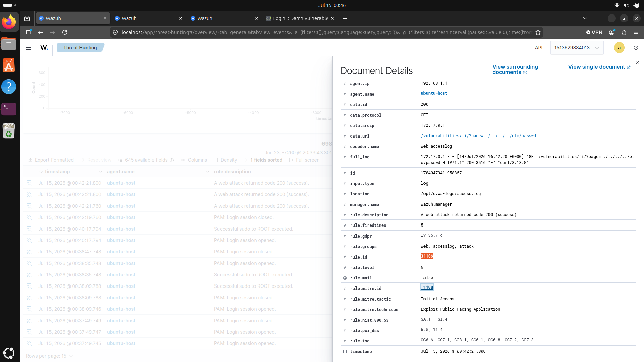The image size is (644, 362).
Task: Close the Document Details flyout
Action: click(x=637, y=63)
